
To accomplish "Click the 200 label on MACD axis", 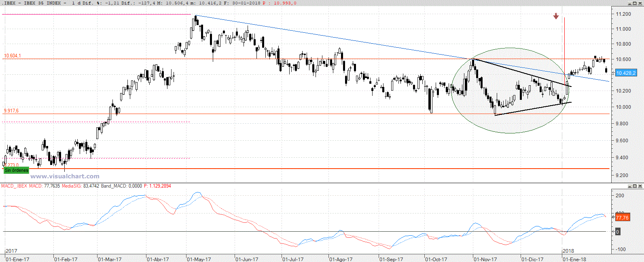I will [620, 195].
